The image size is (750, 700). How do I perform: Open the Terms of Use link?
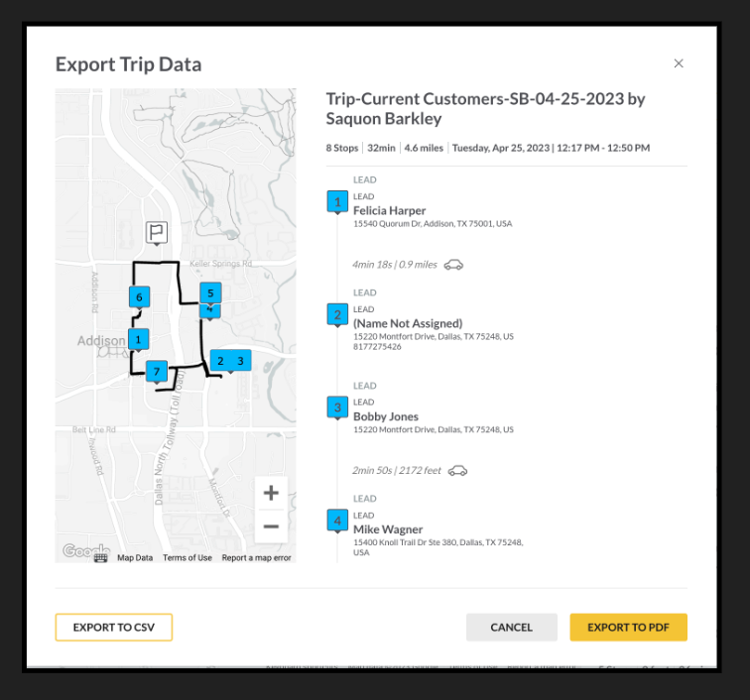(187, 558)
